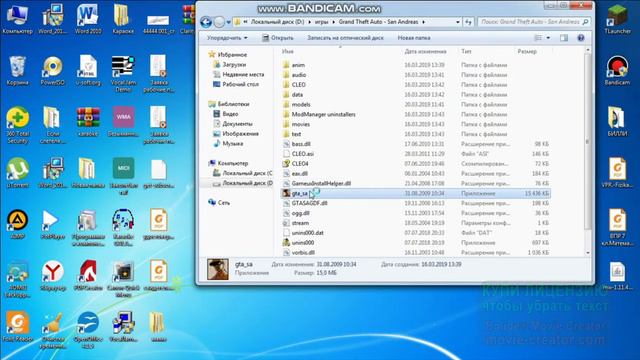
Task: Select the audio folder
Action: [299, 75]
